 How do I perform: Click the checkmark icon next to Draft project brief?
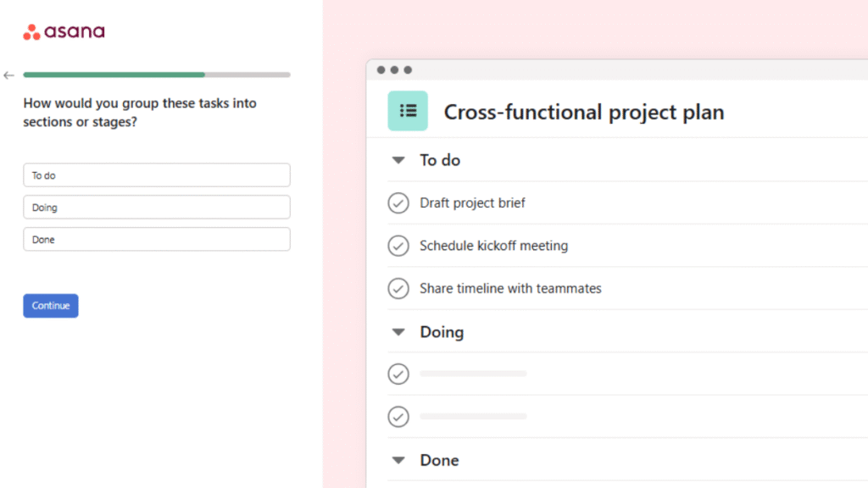click(x=398, y=202)
